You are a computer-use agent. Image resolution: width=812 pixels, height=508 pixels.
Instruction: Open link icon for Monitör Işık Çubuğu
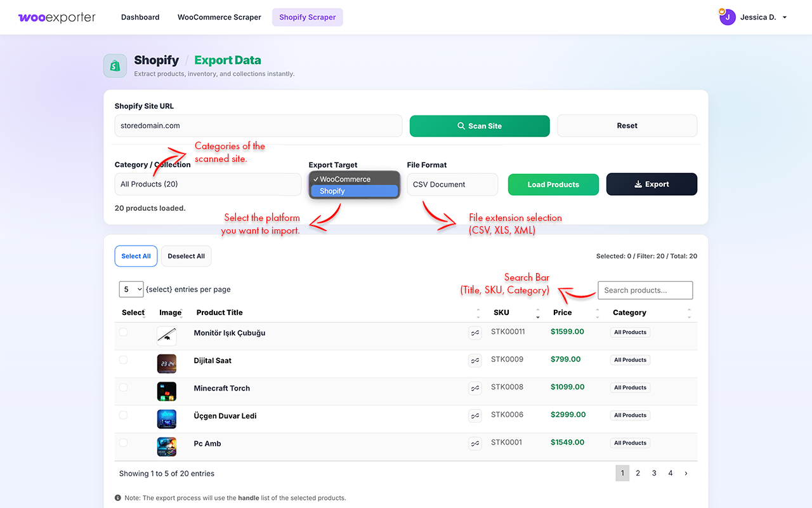475,333
